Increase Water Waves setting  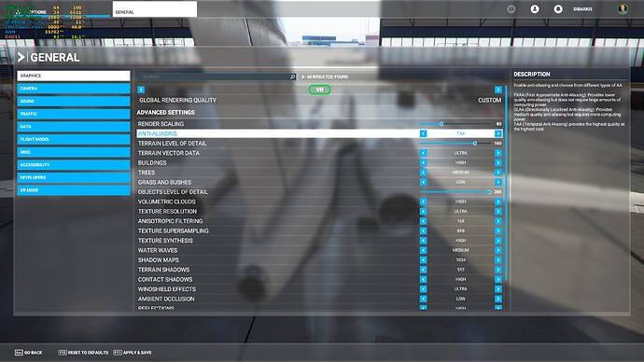(x=498, y=250)
